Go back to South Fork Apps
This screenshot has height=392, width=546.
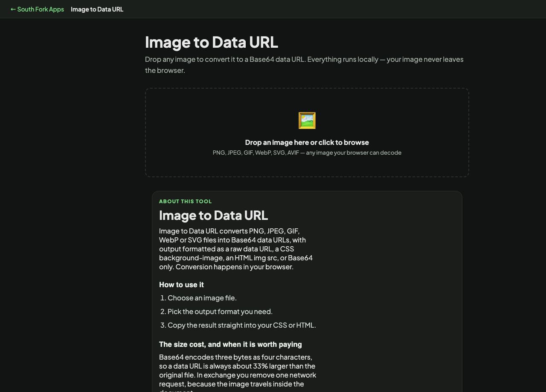coord(37,9)
